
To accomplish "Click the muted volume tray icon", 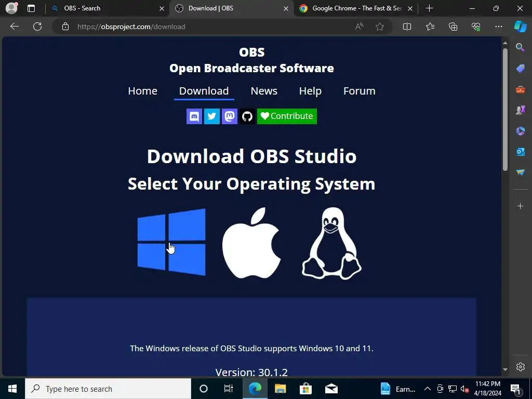I will [464, 389].
